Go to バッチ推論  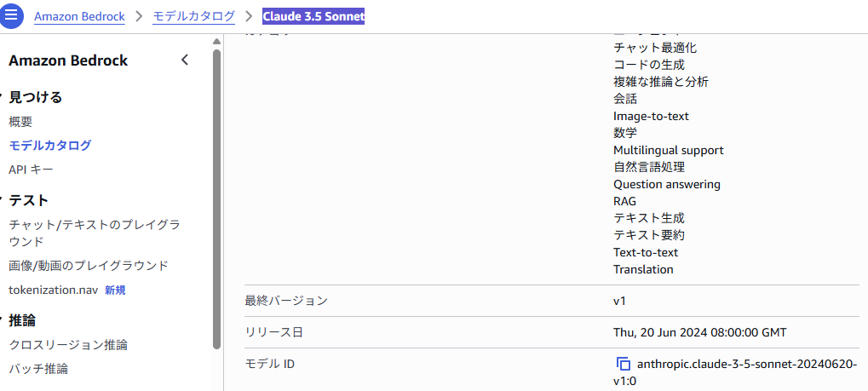tap(38, 369)
